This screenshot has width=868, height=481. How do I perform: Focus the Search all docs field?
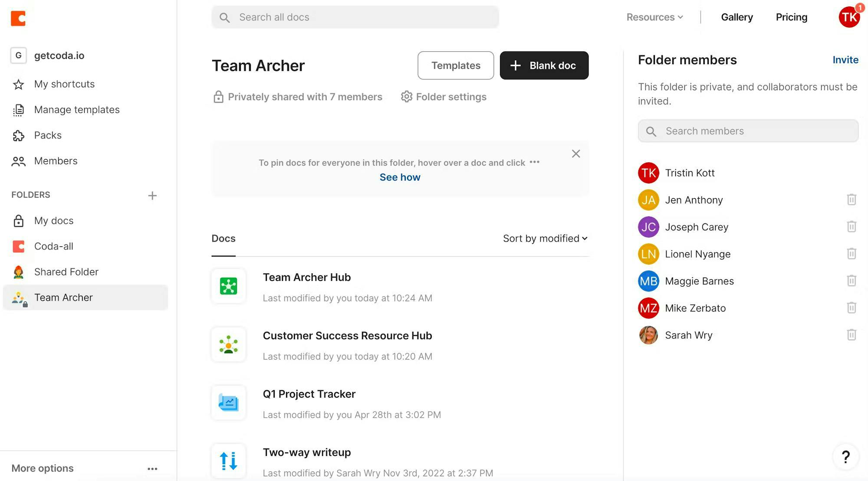pos(355,17)
